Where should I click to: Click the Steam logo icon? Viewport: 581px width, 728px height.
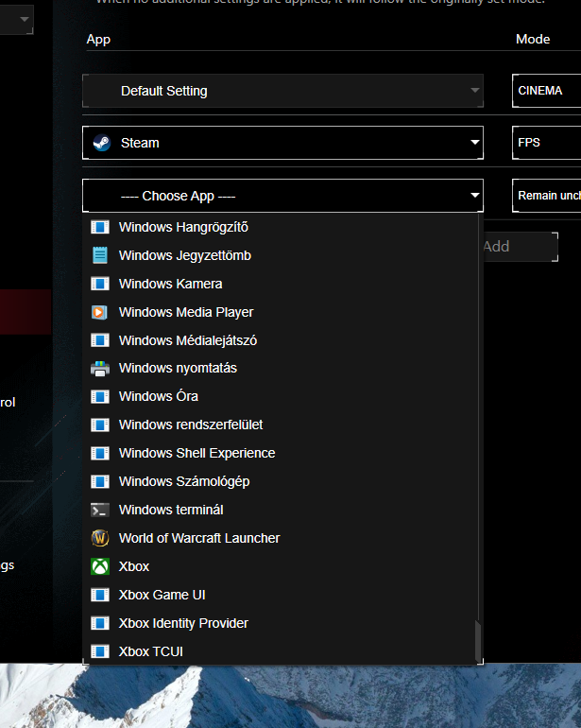(101, 143)
